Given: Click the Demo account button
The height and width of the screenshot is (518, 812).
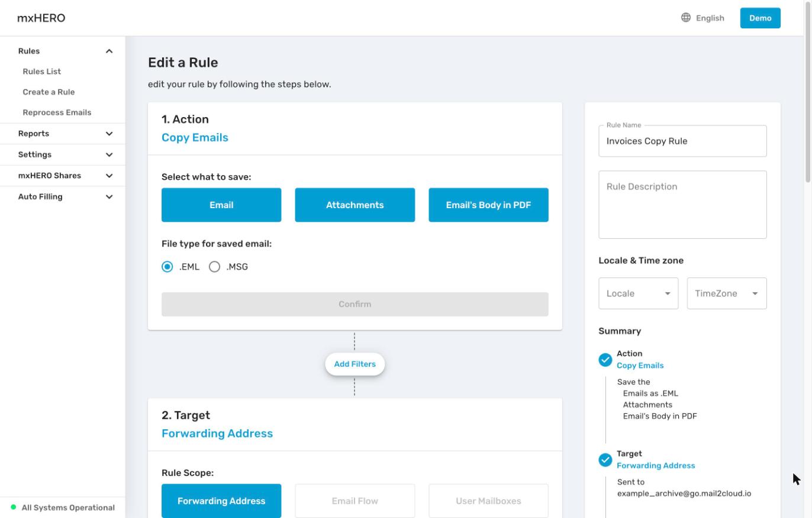Looking at the screenshot, I should (x=761, y=18).
